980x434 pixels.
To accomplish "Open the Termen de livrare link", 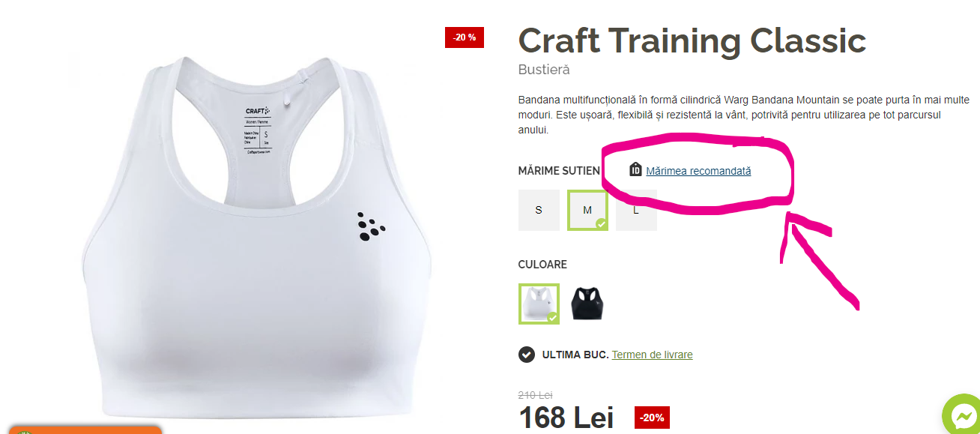I will coord(652,355).
